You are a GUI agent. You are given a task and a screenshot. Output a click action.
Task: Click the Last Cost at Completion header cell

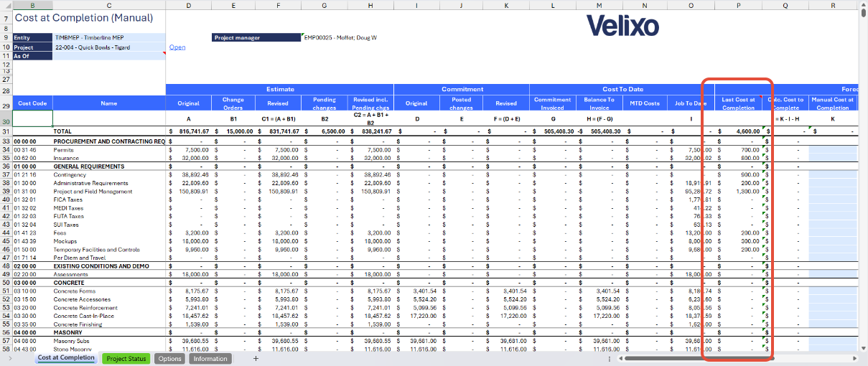(x=738, y=104)
